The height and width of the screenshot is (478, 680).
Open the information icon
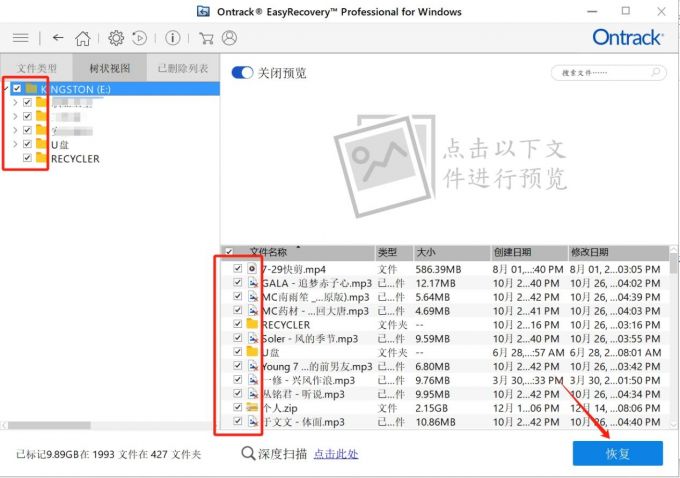tap(173, 38)
